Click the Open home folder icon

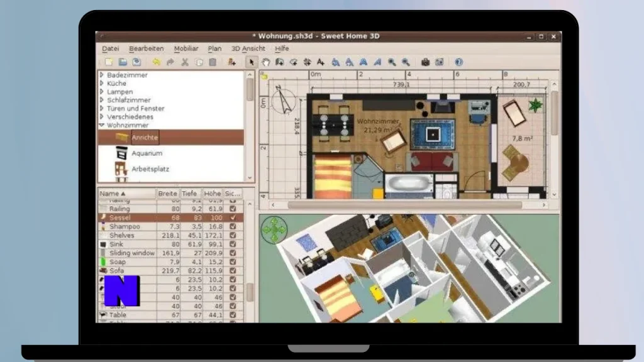(123, 62)
